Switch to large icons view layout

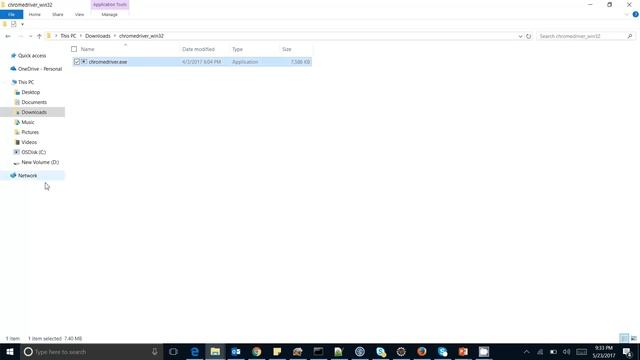point(633,338)
